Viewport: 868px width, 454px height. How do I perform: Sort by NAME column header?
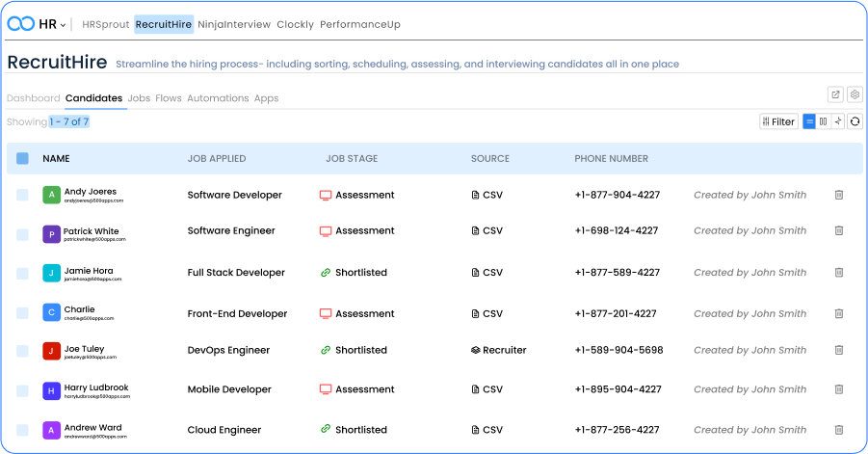(56, 158)
